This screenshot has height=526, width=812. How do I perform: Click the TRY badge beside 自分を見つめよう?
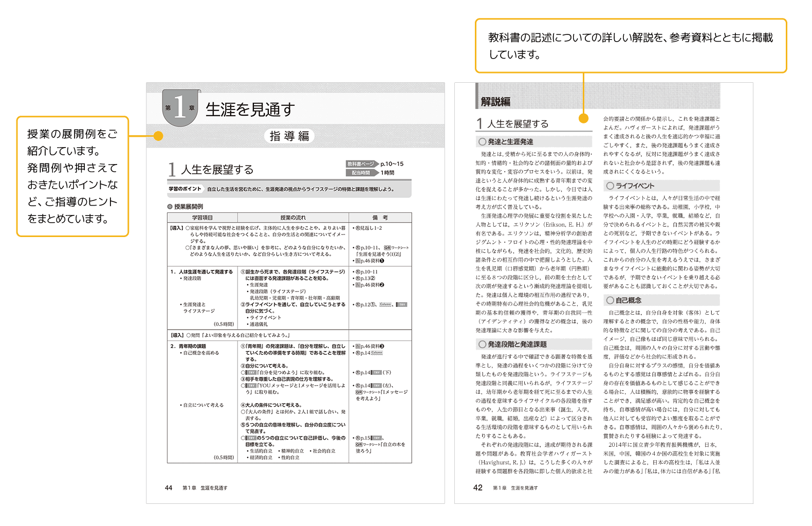(251, 372)
